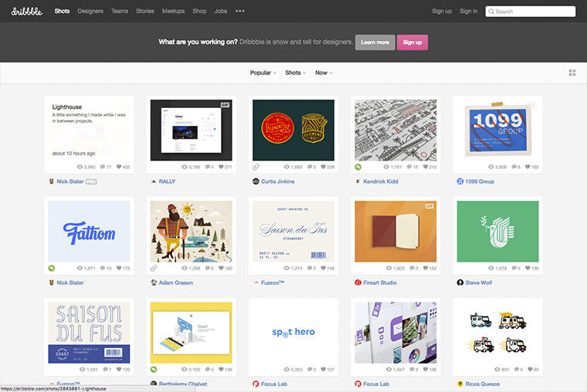This screenshot has height=392, width=587.
Task: Open the Element badges shot thumbnail
Action: pos(293,130)
